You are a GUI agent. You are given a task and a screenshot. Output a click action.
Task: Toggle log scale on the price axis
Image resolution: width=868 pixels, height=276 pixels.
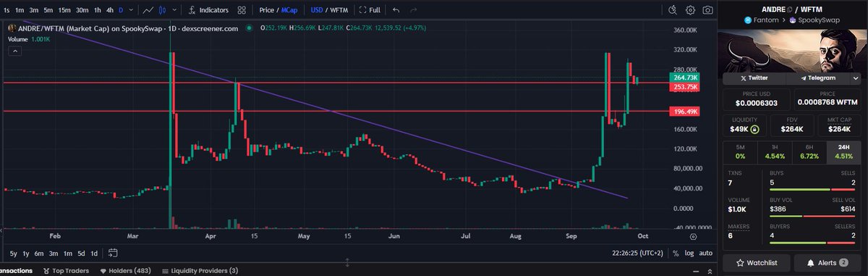tap(690, 254)
